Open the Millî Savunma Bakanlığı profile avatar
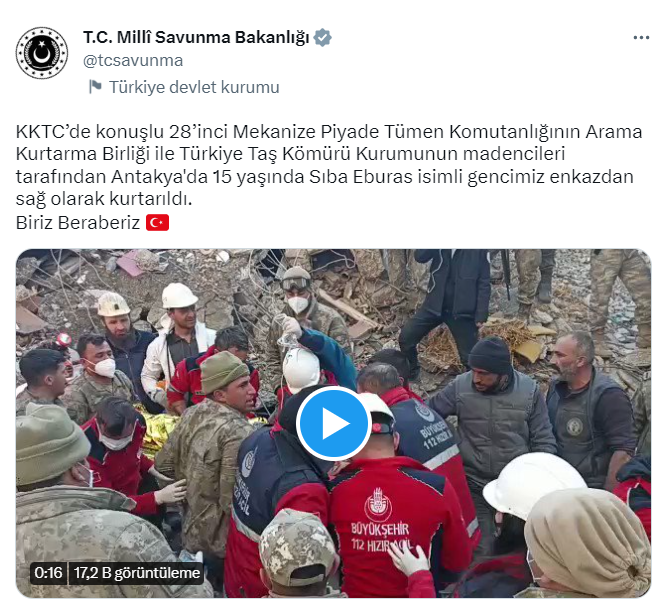The height and width of the screenshot is (608, 667). [42, 53]
